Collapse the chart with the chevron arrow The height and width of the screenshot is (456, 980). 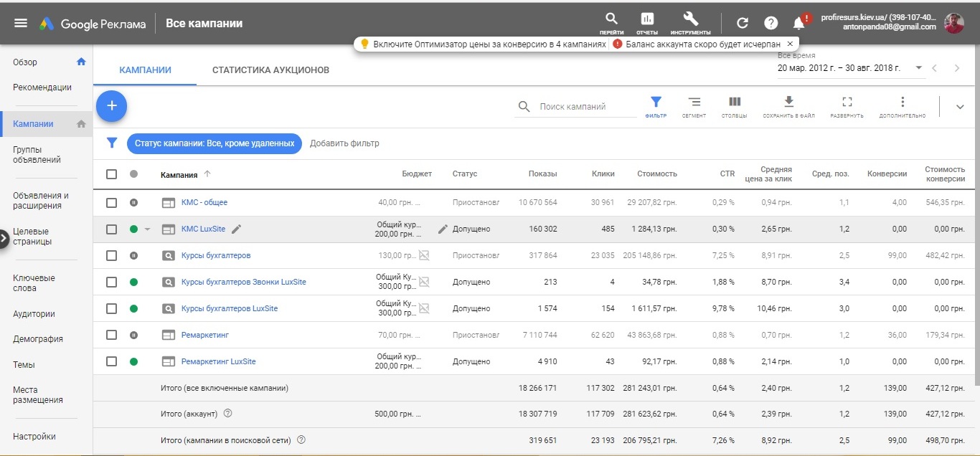tap(960, 107)
